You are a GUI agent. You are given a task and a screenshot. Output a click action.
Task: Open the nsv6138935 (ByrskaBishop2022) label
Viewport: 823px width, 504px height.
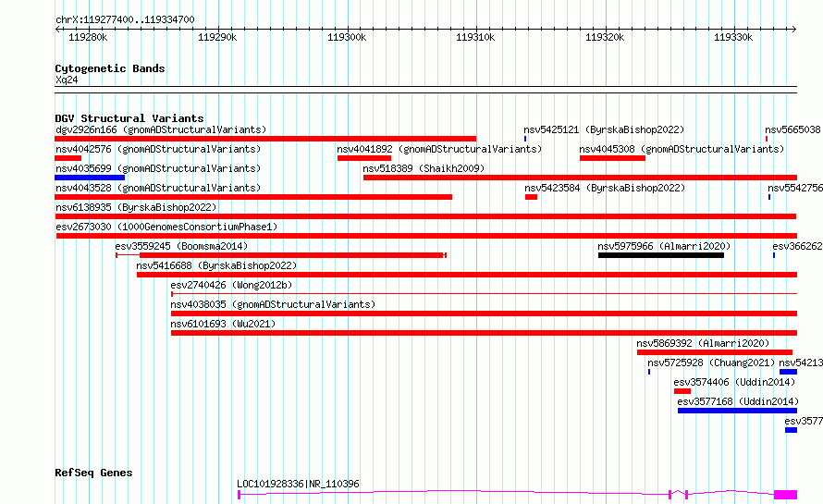click(x=136, y=207)
